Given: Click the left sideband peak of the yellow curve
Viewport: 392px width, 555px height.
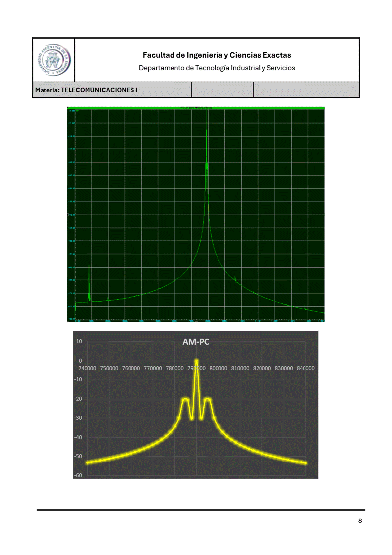Looking at the screenshot, I should pyautogui.click(x=185, y=399).
